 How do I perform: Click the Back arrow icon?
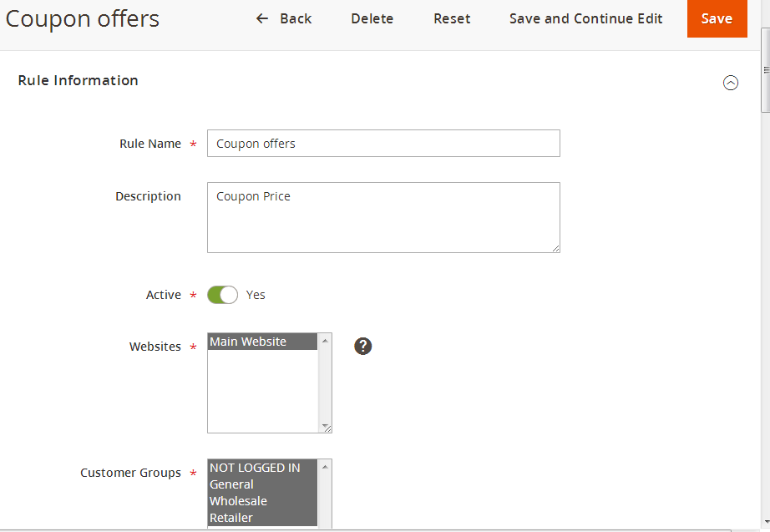coord(261,18)
